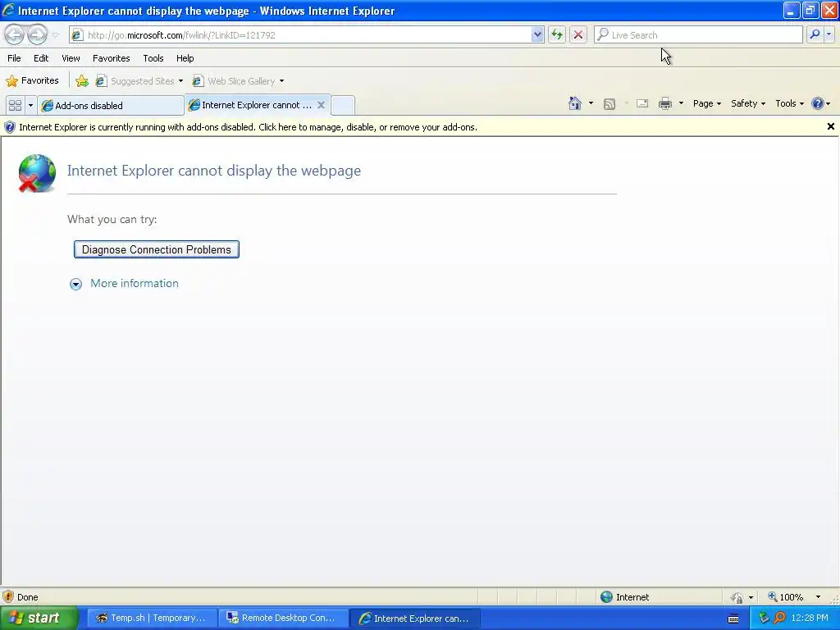Click the blue Help question icon
This screenshot has height=630, width=840.
click(x=818, y=103)
